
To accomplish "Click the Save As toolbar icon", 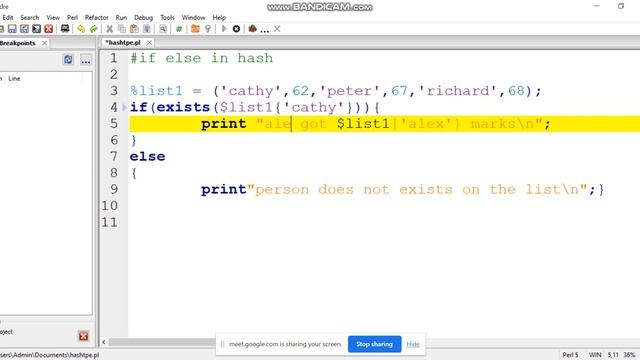I will pyautogui.click(x=24, y=29).
